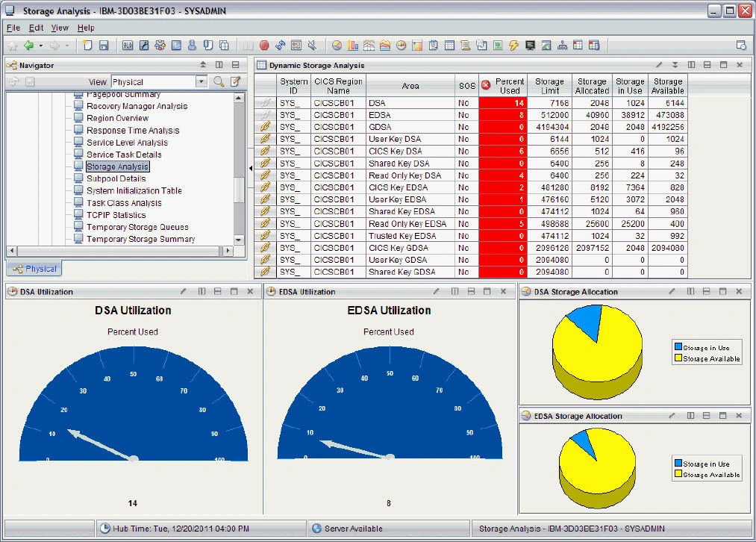
Task: Click the green Back arrow in toolbar
Action: [x=28, y=46]
